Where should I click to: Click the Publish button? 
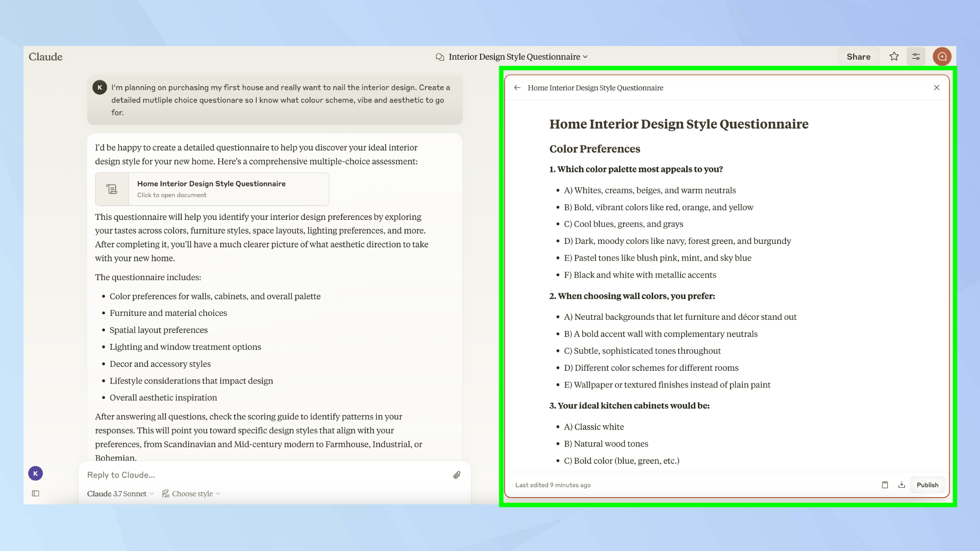pyautogui.click(x=927, y=485)
